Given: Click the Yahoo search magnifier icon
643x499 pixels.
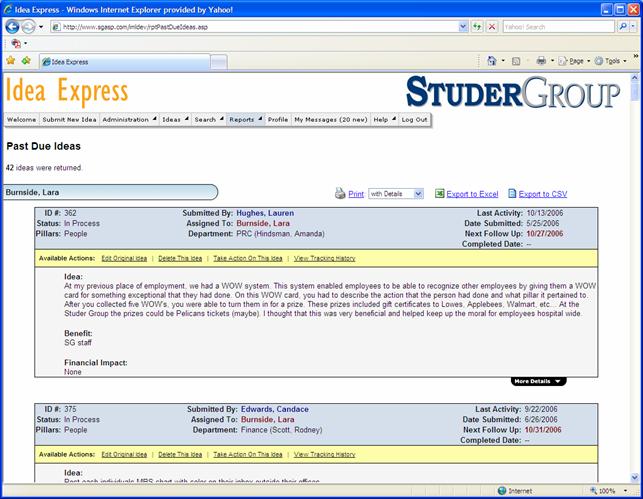Looking at the screenshot, I should pyautogui.click(x=622, y=27).
